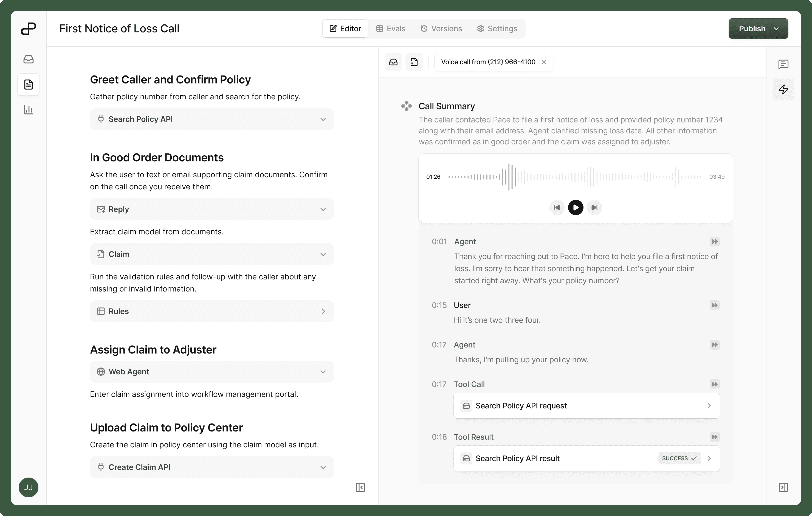Collapse the left editor panel icon
This screenshot has height=516, width=812.
click(360, 487)
